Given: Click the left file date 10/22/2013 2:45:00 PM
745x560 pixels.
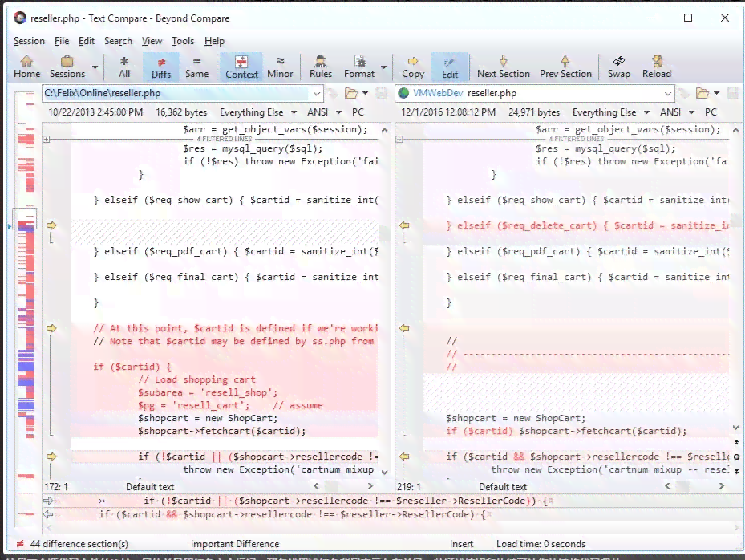Looking at the screenshot, I should point(95,112).
